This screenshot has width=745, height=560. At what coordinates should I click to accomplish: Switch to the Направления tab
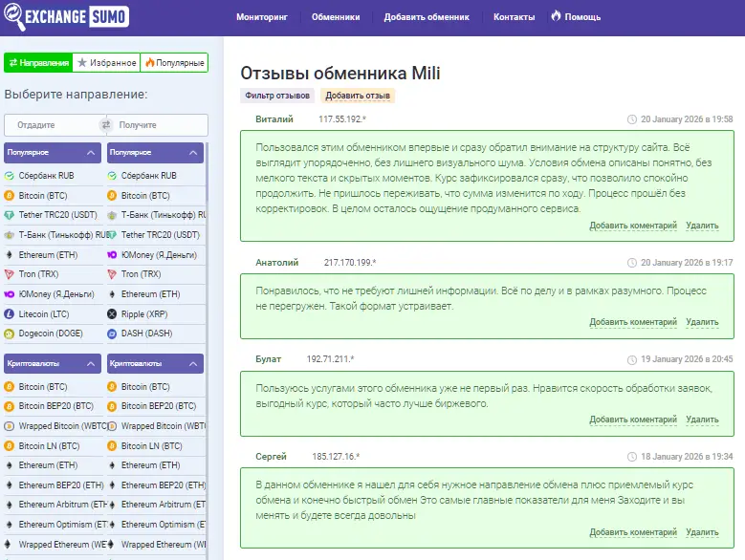point(38,63)
